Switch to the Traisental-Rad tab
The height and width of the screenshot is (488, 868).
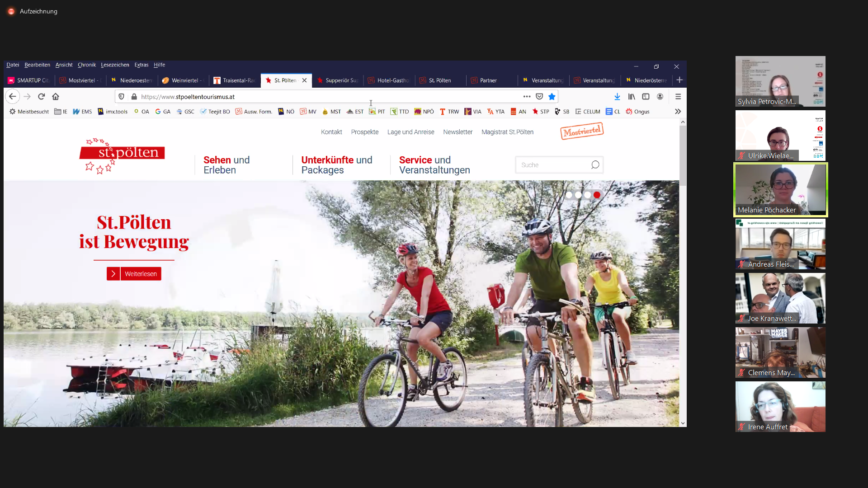click(235, 80)
